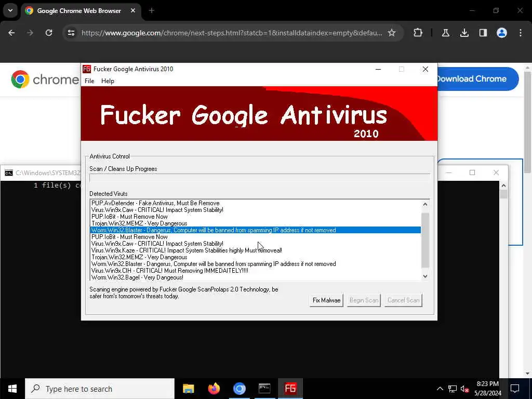Click scroll up arrow in command prompt
Viewport: 532px width, 399px height.
tap(503, 185)
